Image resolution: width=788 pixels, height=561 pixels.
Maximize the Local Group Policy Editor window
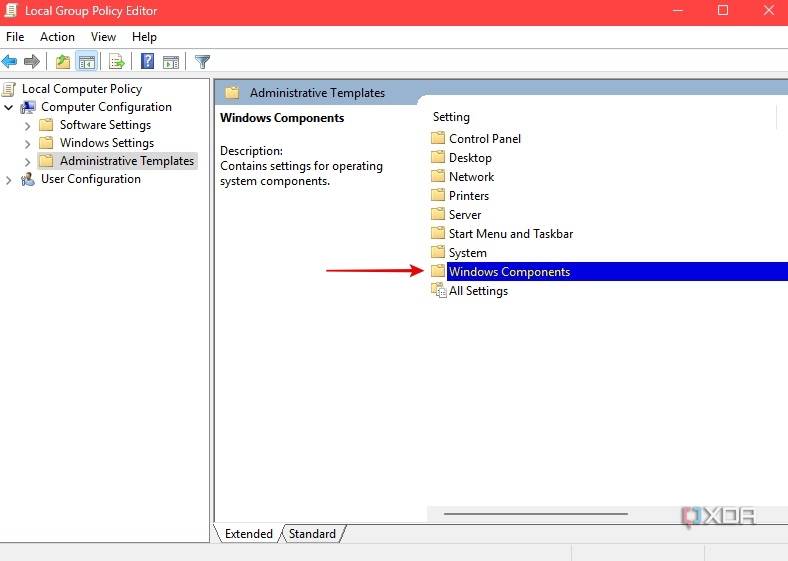723,11
